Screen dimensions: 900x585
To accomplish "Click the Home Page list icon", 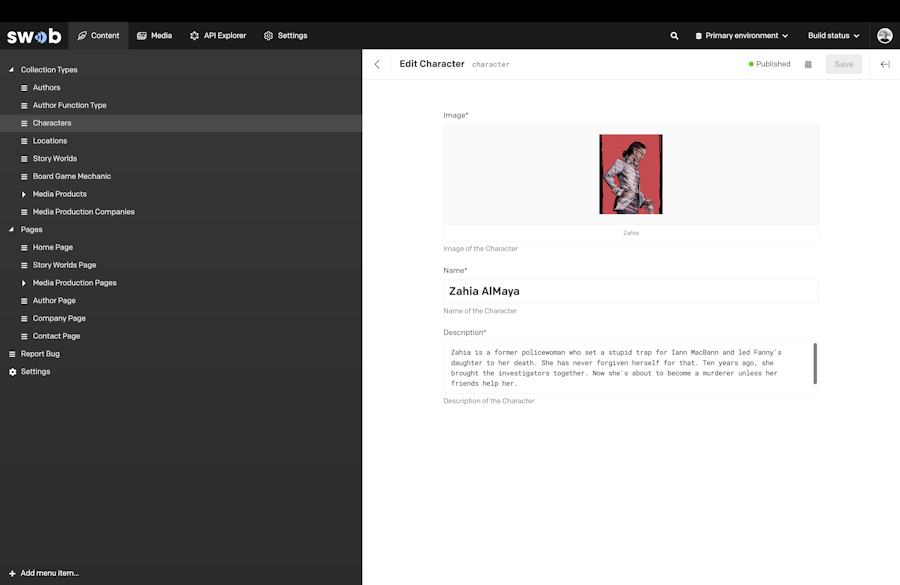I will (x=24, y=247).
